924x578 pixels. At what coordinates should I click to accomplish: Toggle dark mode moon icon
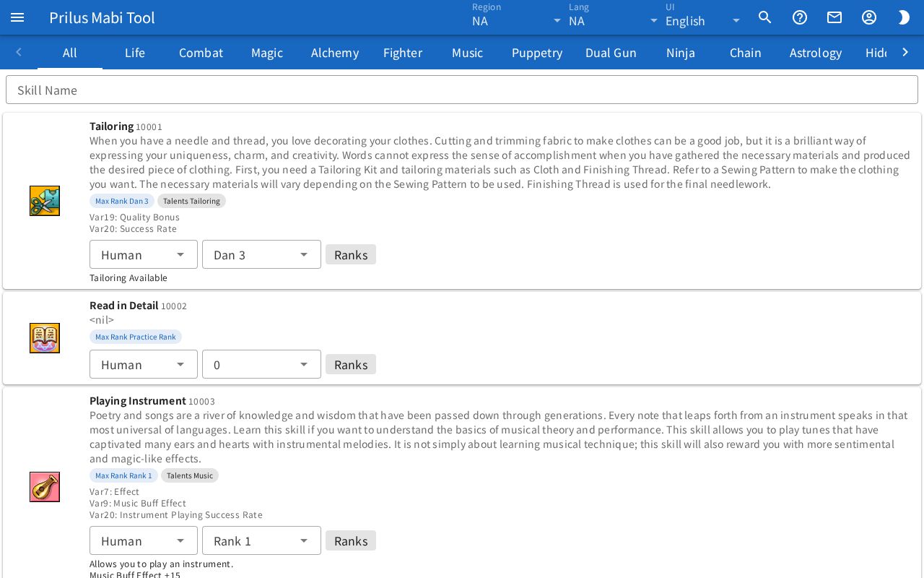pyautogui.click(x=904, y=17)
